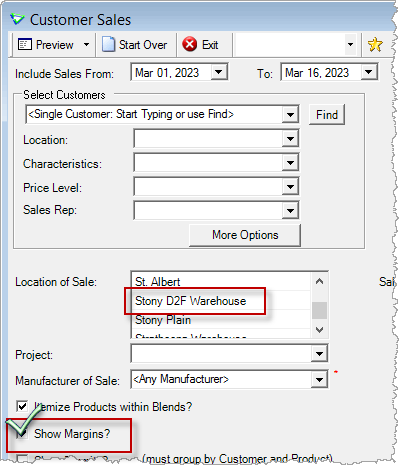399x465 pixels.
Task: Click the location list scroll-up arrow
Action: coord(319,281)
